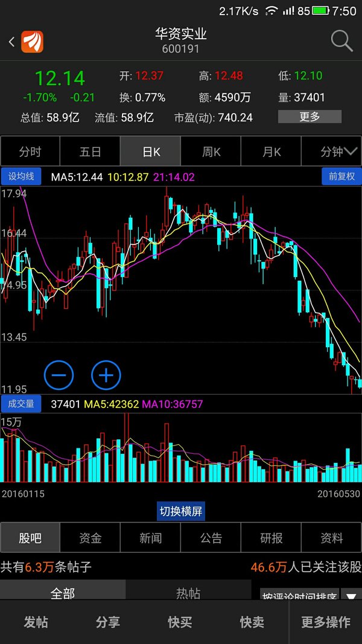Zoom out chart with minus button
Image resolution: width=362 pixels, height=644 pixels.
point(59,375)
